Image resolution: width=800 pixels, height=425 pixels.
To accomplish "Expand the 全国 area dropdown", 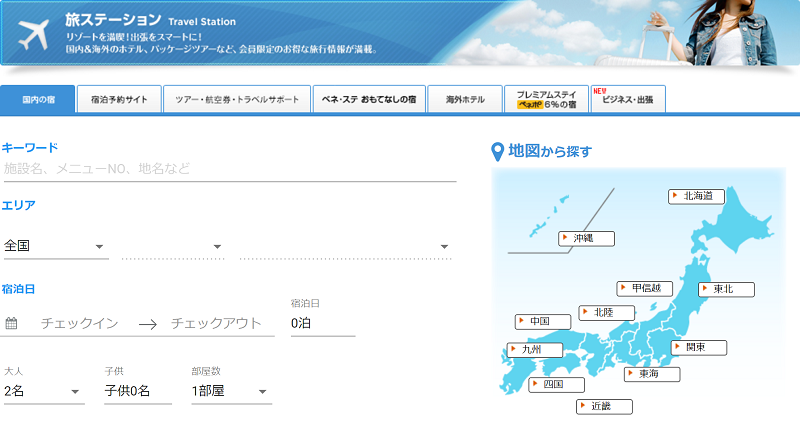I will [56, 246].
